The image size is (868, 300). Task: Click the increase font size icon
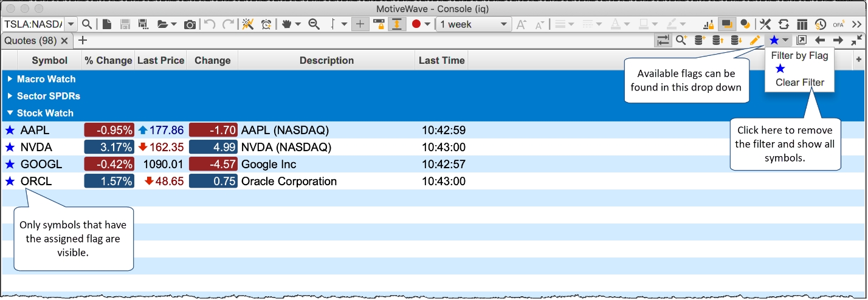pos(521,24)
